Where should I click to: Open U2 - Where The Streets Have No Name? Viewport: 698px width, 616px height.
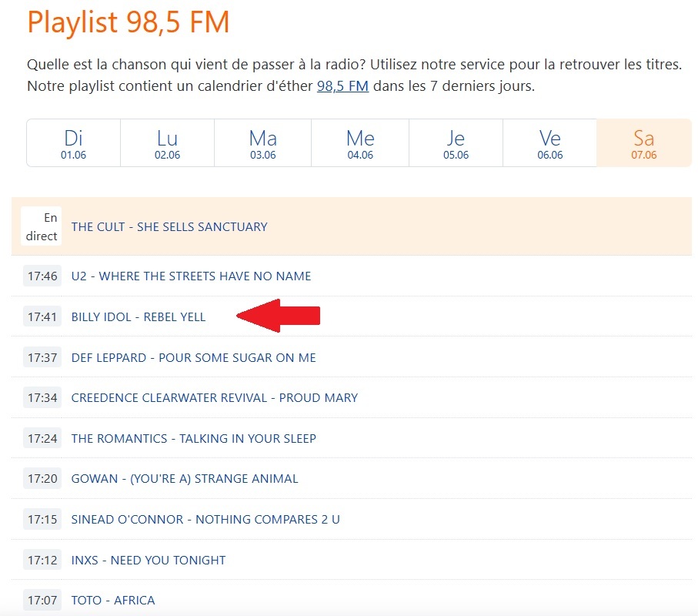coord(191,276)
